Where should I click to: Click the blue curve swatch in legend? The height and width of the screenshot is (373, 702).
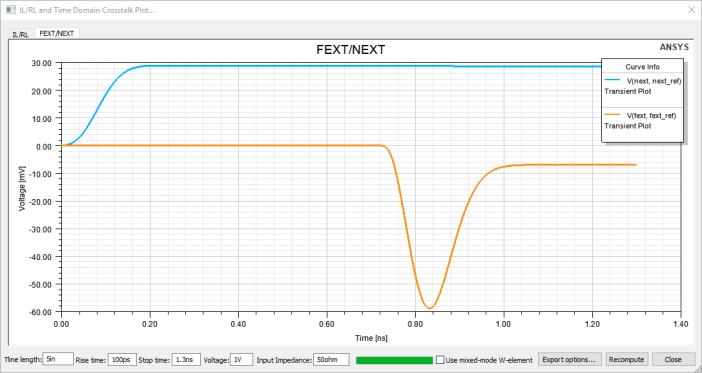point(612,80)
